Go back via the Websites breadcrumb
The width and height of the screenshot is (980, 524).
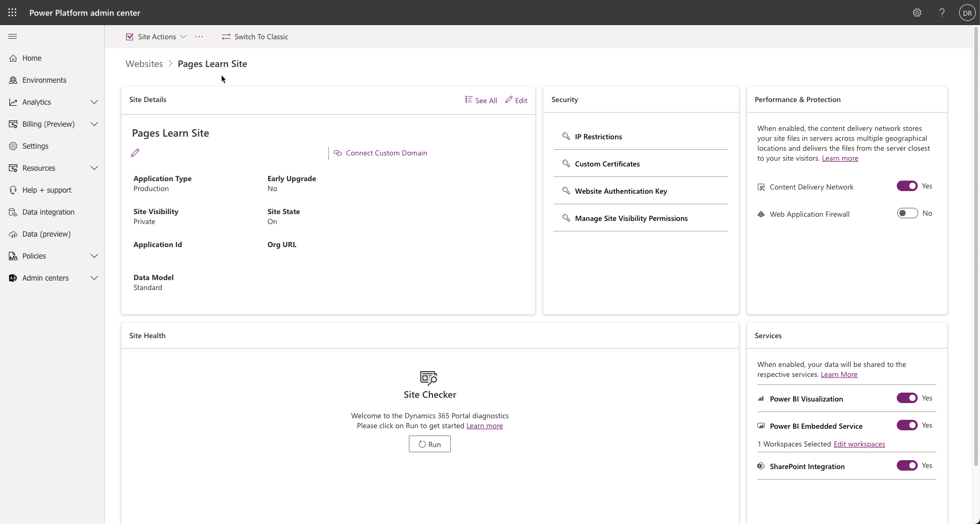pyautogui.click(x=143, y=63)
